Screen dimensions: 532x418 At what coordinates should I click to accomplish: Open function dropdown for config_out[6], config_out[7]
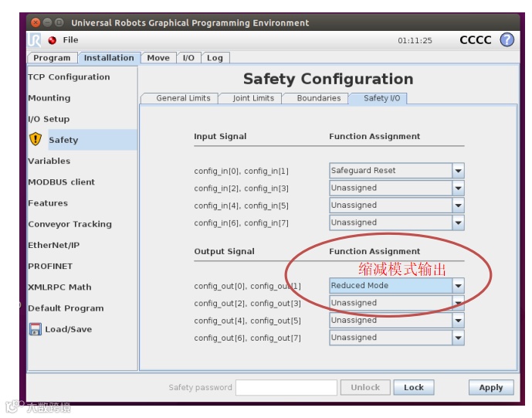(397, 338)
